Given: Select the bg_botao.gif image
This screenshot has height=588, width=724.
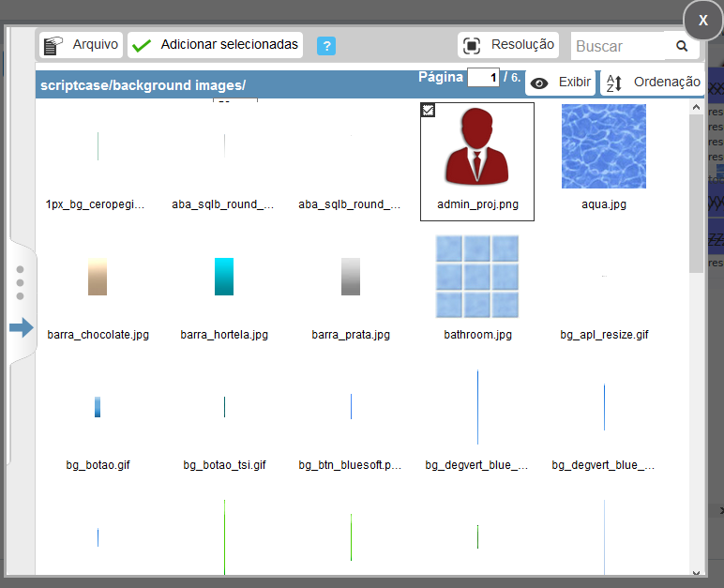Looking at the screenshot, I should pos(98,407).
